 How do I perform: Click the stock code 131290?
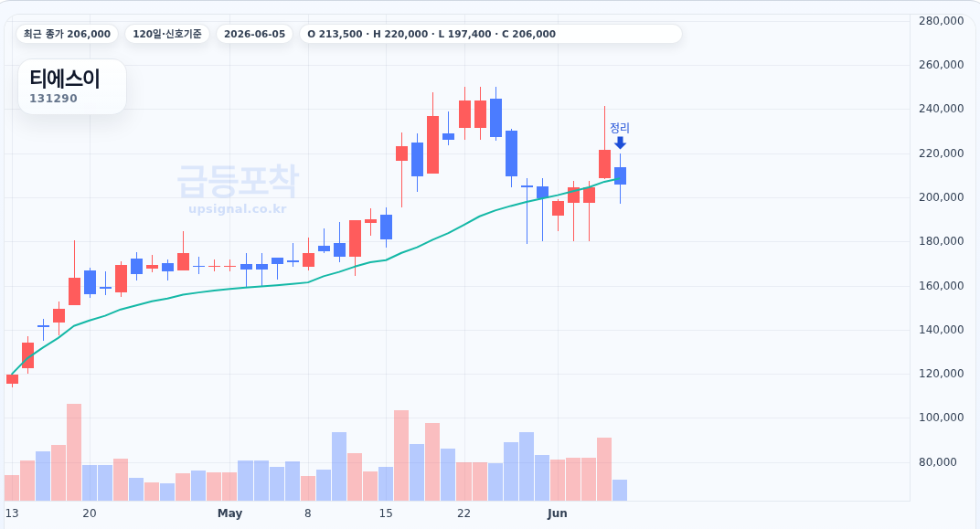[x=53, y=98]
